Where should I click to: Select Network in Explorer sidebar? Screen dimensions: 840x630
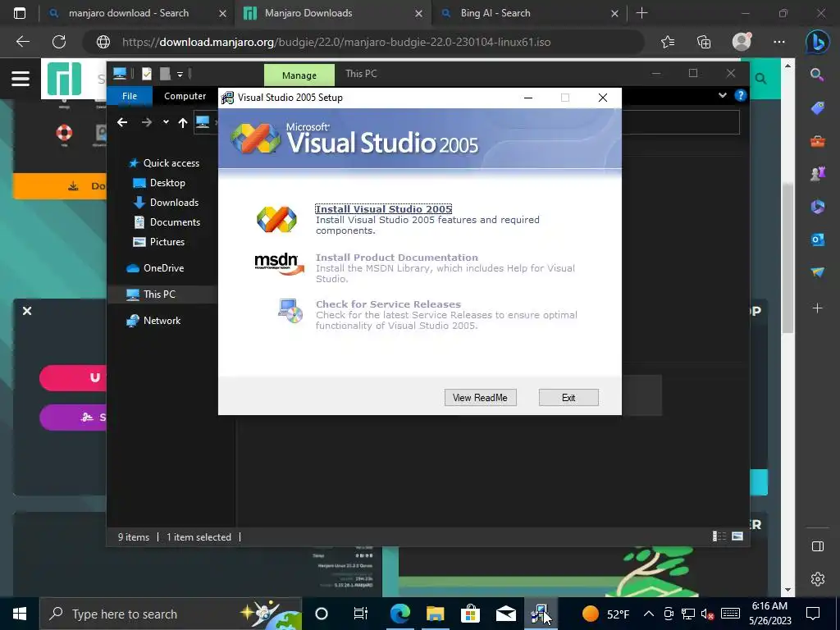point(153,321)
